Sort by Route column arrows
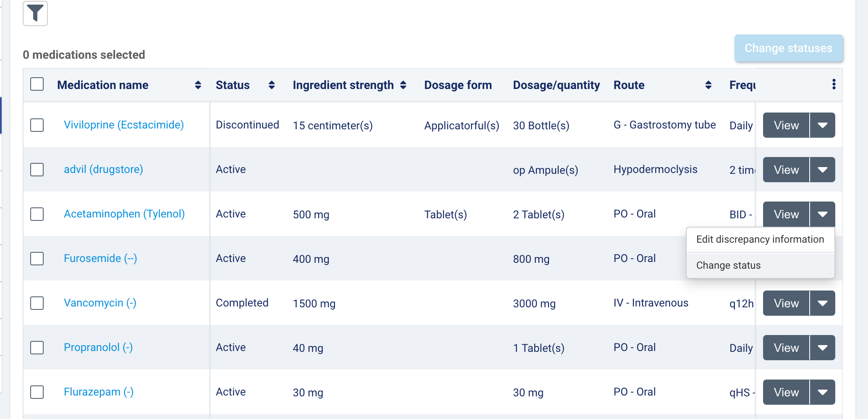The width and height of the screenshot is (868, 419). (x=708, y=85)
